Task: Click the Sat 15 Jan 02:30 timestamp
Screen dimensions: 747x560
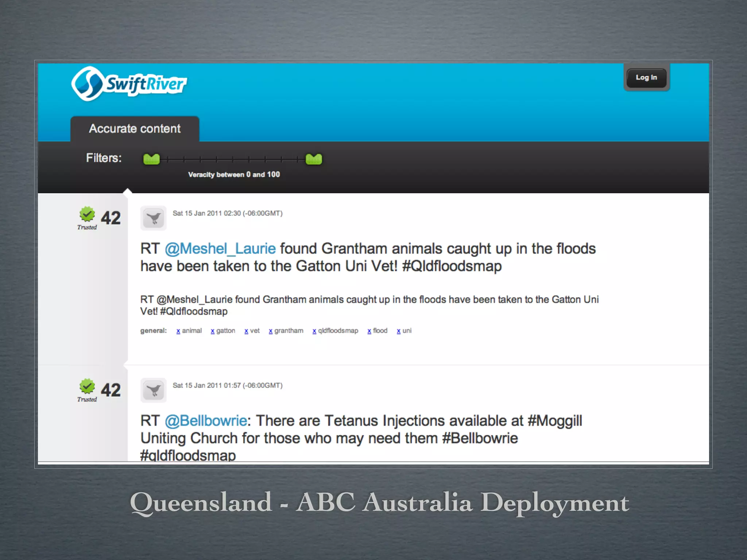Action: pos(227,213)
